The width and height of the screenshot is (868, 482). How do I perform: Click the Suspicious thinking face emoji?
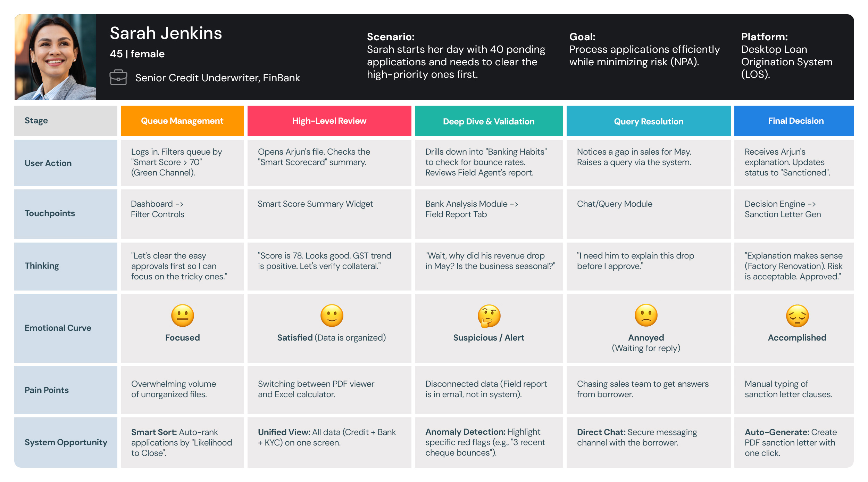click(x=489, y=316)
